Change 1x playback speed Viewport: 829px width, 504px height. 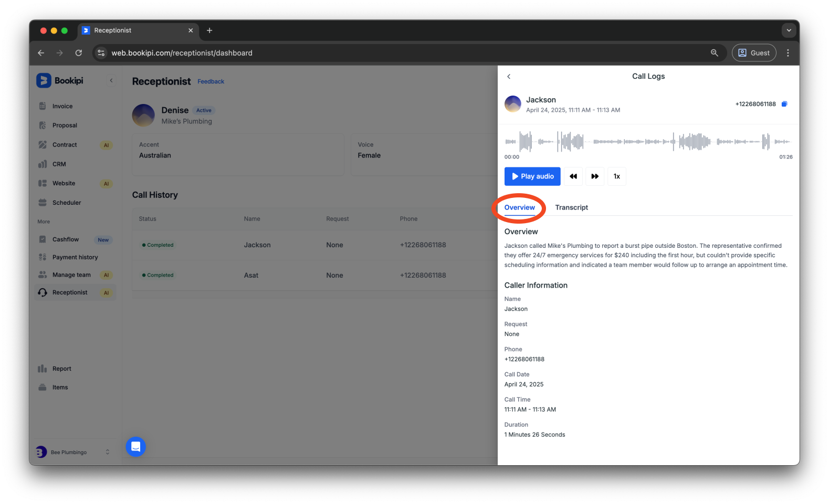point(617,176)
